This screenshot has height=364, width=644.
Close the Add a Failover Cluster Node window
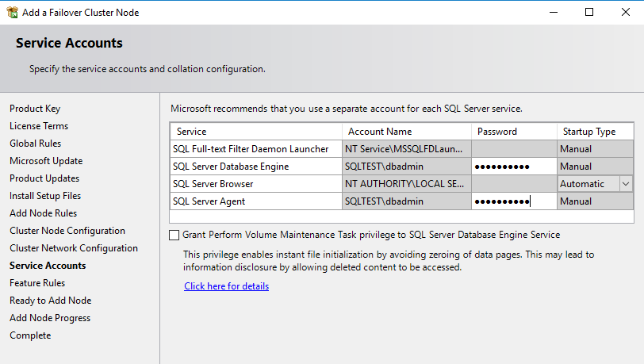pos(626,13)
